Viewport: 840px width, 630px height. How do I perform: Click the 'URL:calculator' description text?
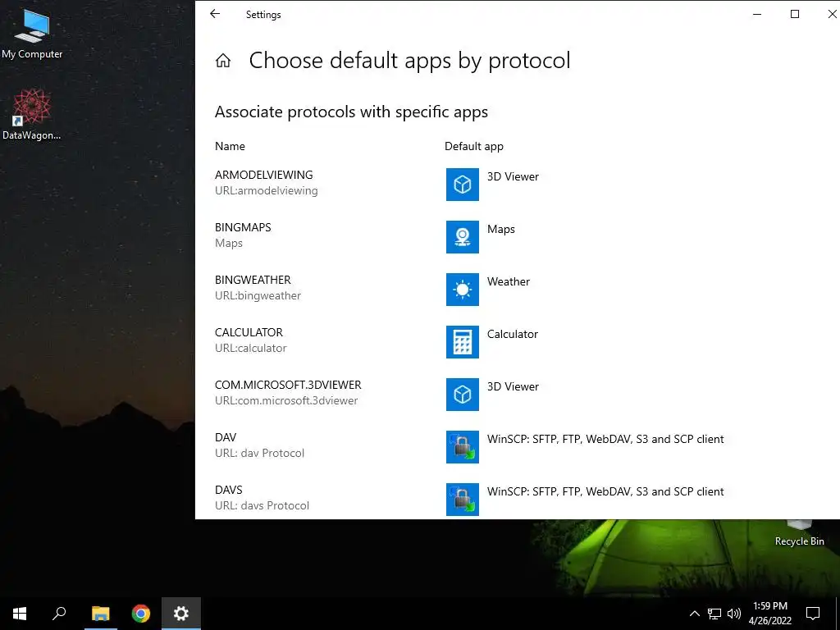point(251,348)
